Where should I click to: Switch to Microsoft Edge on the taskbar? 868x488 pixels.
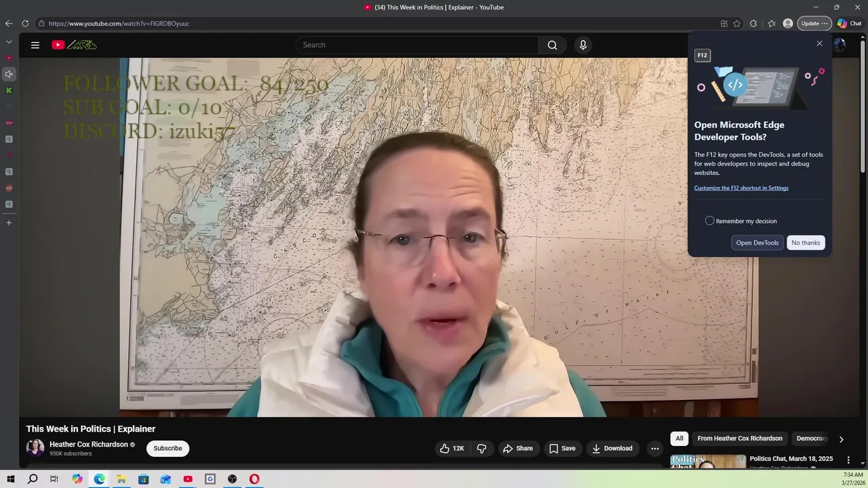click(100, 479)
